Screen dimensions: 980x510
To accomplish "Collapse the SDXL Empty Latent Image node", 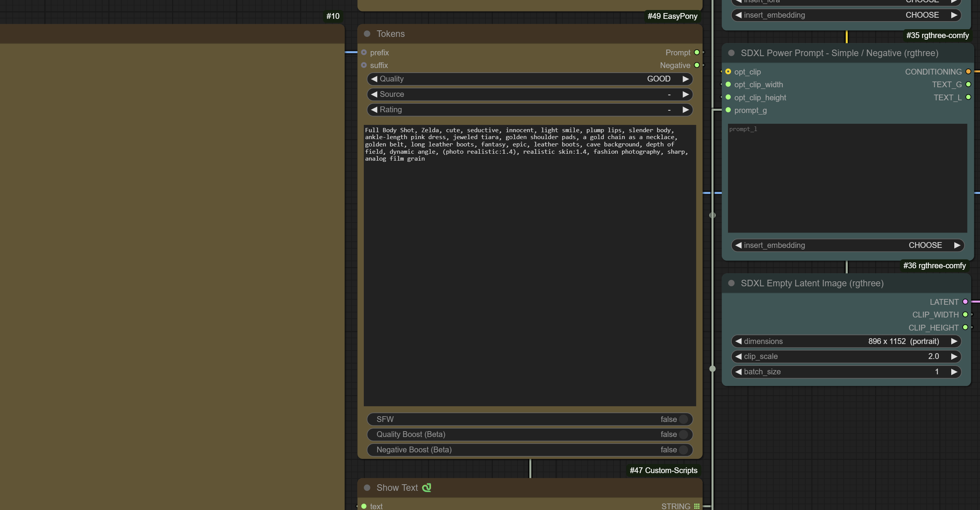I will click(731, 283).
